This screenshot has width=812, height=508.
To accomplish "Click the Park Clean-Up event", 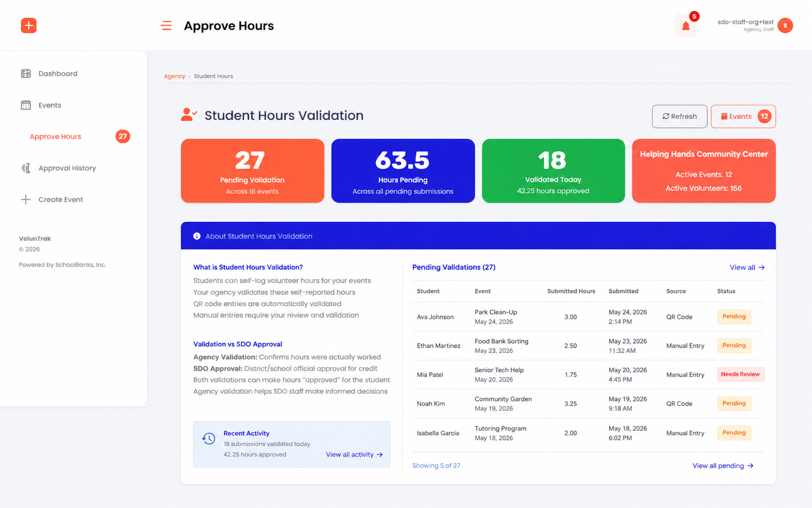I will click(x=496, y=312).
